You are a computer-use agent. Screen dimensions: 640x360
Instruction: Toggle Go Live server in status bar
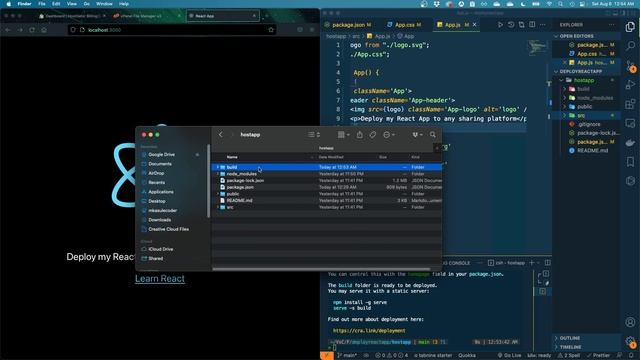click(x=509, y=356)
